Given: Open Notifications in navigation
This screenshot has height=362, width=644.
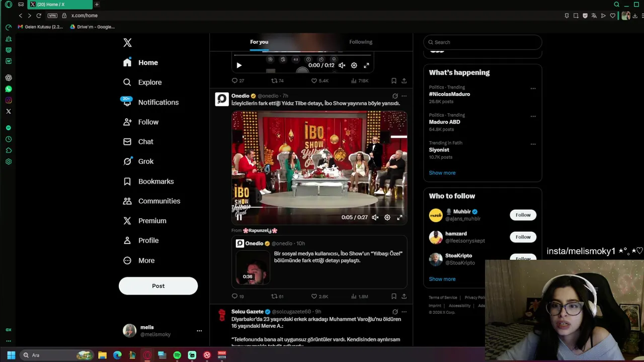Looking at the screenshot, I should (x=151, y=102).
